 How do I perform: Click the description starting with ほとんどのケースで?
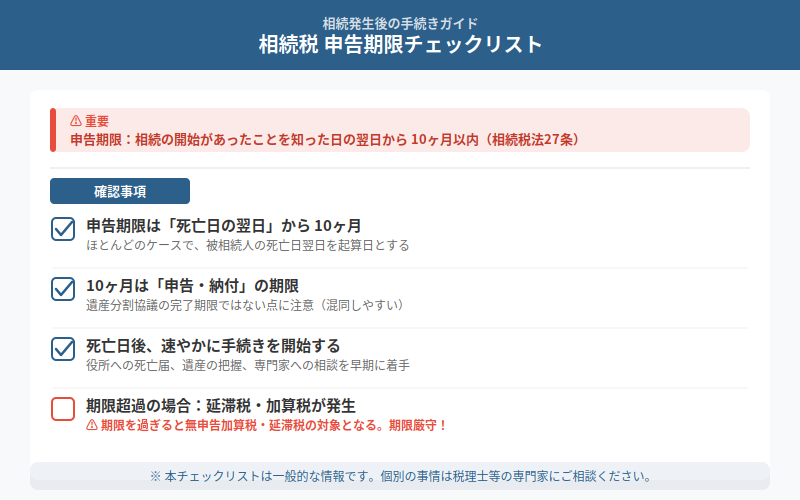pos(247,245)
